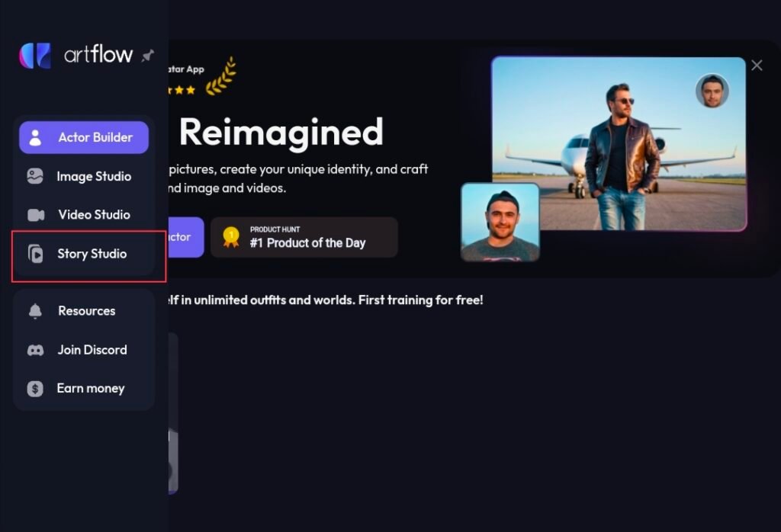Toggle the sidebar pin icon
This screenshot has height=532, width=781.
click(148, 55)
